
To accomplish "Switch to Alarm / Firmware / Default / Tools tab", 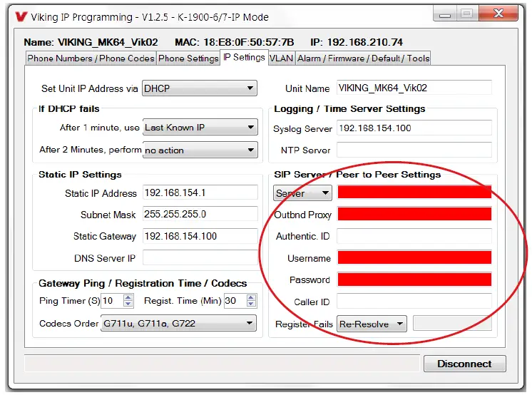I will coord(364,58).
